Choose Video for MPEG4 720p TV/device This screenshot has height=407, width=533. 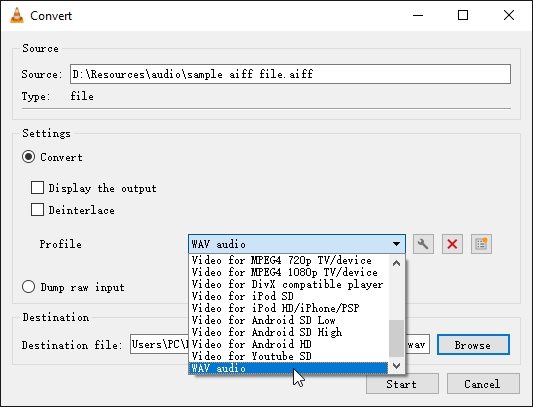point(288,260)
